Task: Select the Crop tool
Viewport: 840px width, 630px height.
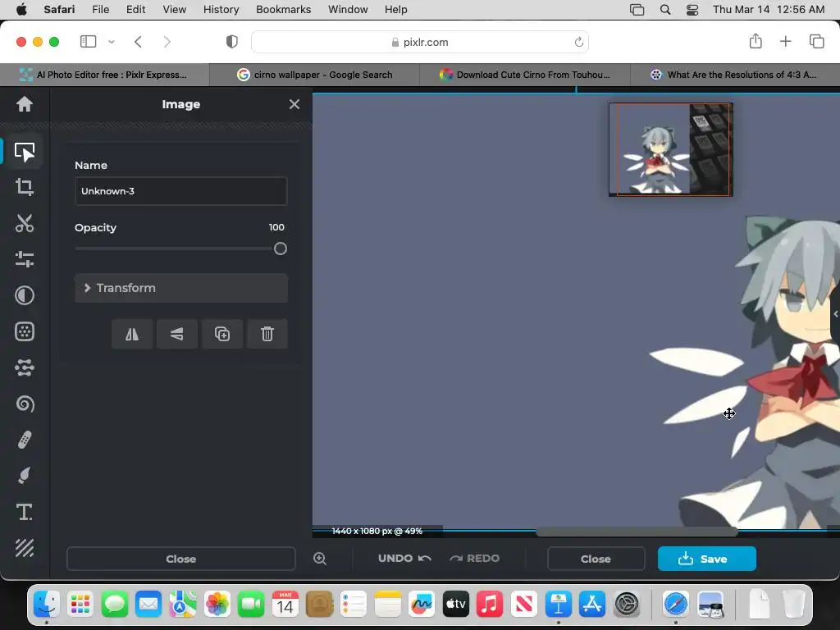Action: [24, 187]
